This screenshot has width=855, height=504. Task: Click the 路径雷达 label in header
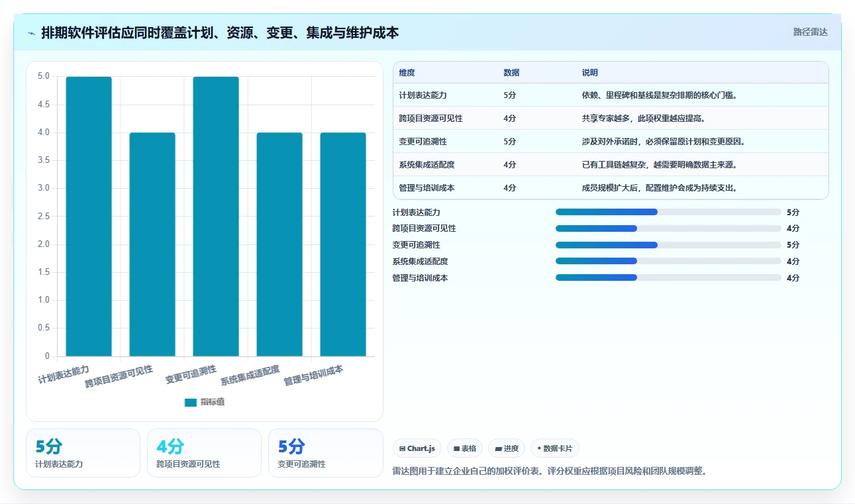(811, 32)
